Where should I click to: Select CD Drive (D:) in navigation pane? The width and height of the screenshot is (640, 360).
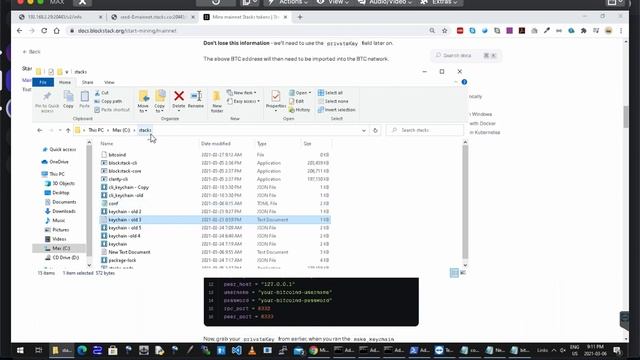[62, 258]
